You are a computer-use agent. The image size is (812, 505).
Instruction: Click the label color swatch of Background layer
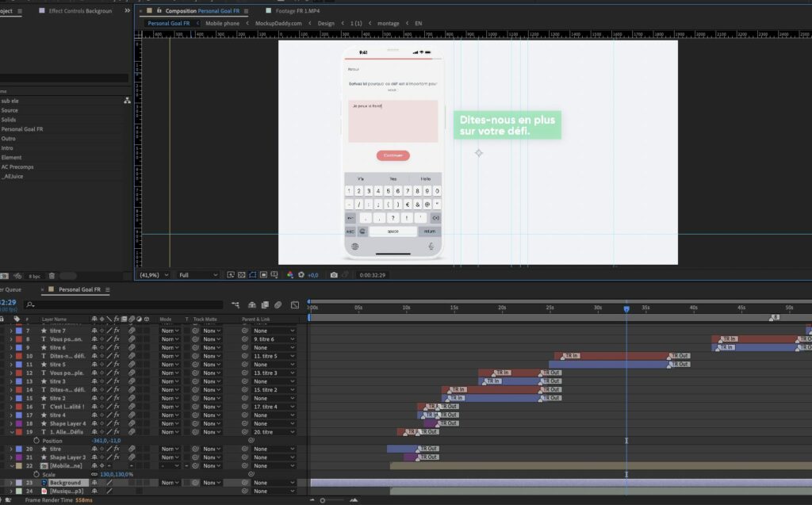(17, 483)
